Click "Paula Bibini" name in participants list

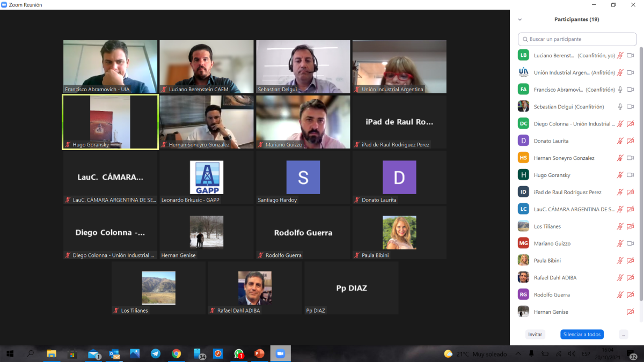[x=548, y=261]
